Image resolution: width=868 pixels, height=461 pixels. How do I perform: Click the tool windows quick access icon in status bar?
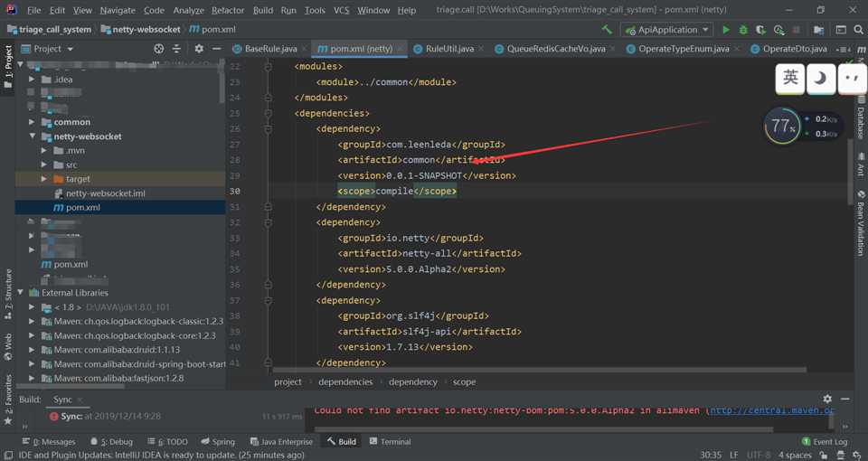point(9,455)
